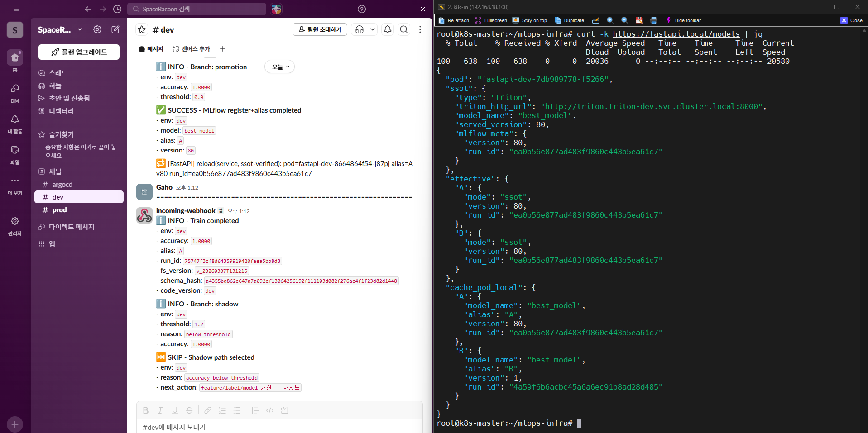Switch to the 캔버스 추가 tab
868x433 pixels.
coord(192,49)
